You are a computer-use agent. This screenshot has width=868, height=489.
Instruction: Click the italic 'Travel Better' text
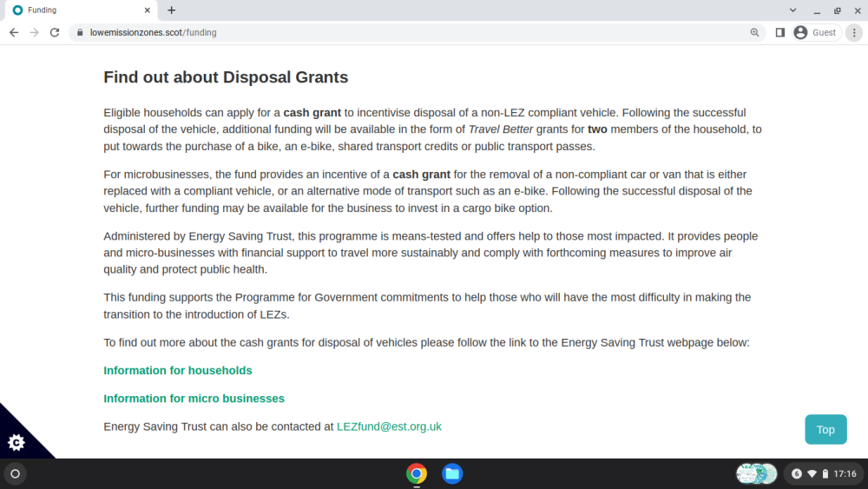501,129
